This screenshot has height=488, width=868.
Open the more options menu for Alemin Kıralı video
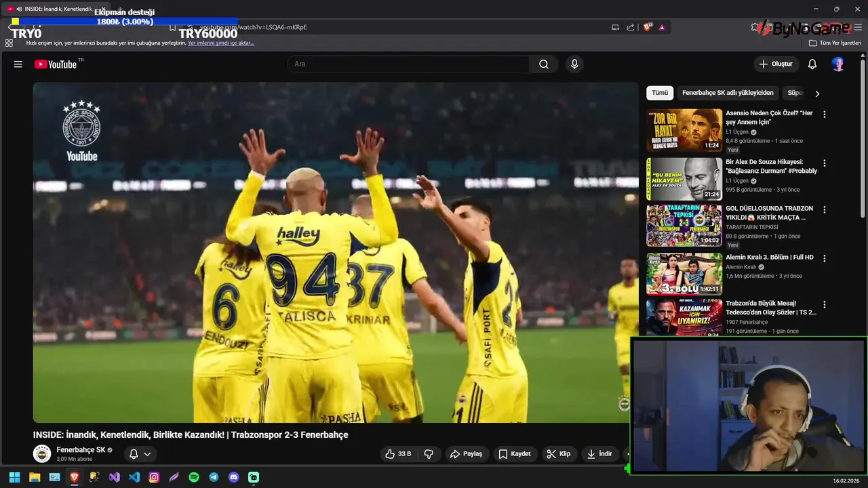click(x=825, y=258)
